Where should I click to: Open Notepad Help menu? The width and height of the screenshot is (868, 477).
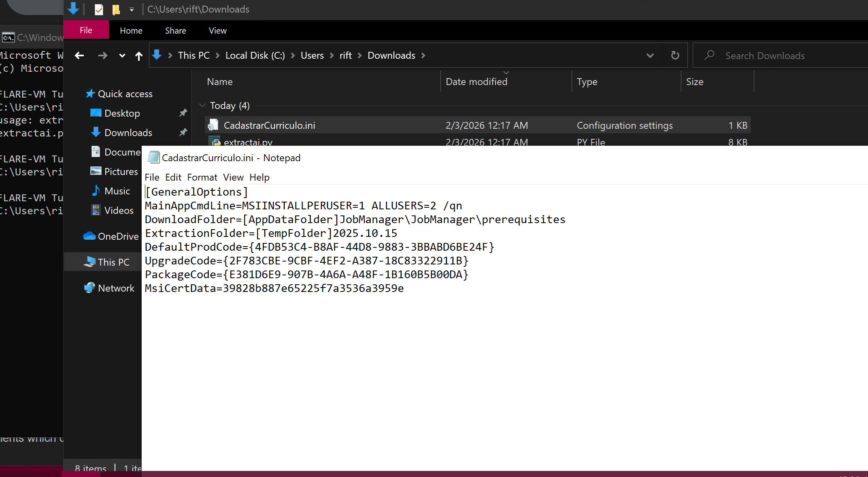coord(259,177)
